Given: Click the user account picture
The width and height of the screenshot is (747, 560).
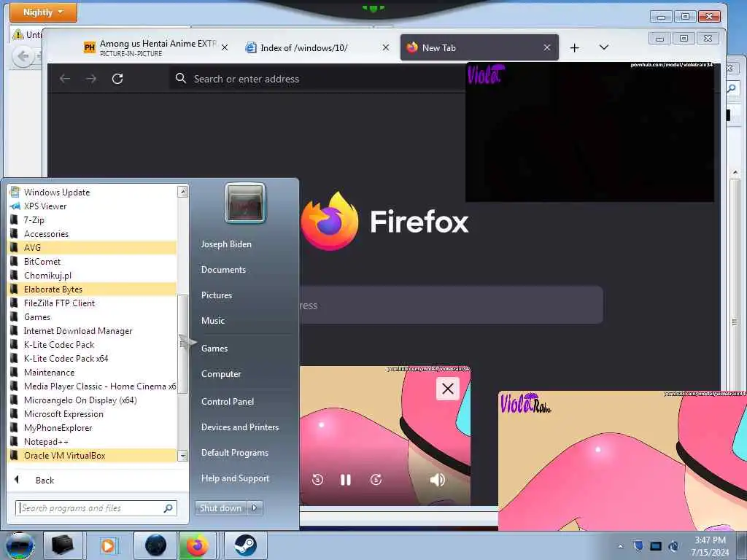Looking at the screenshot, I should tap(245, 203).
